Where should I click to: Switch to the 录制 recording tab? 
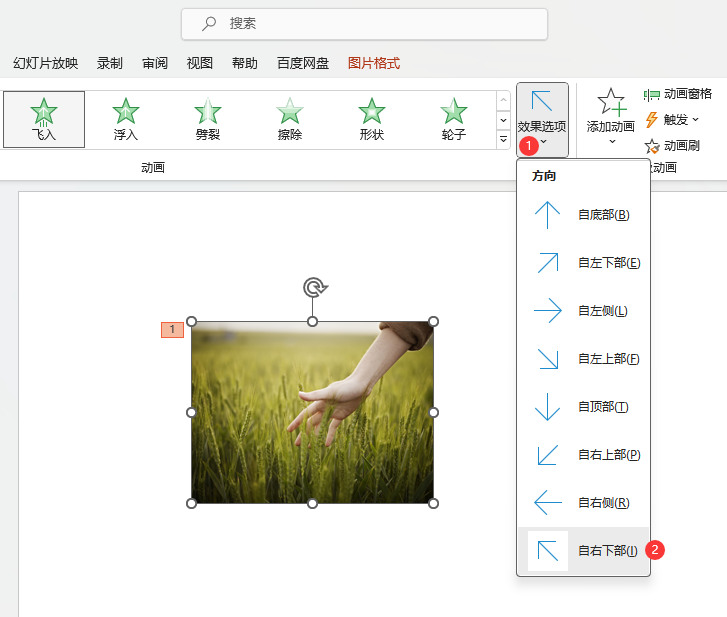pos(110,63)
